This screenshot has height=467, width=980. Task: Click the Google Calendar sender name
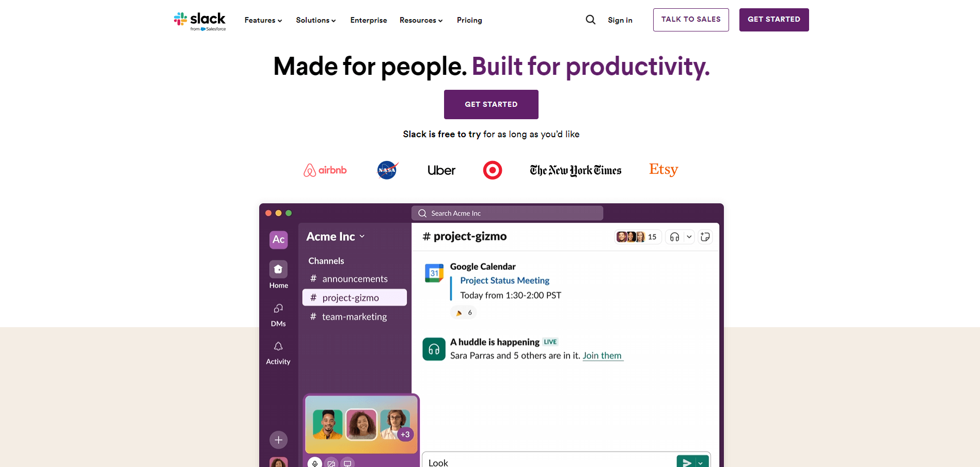[483, 266]
